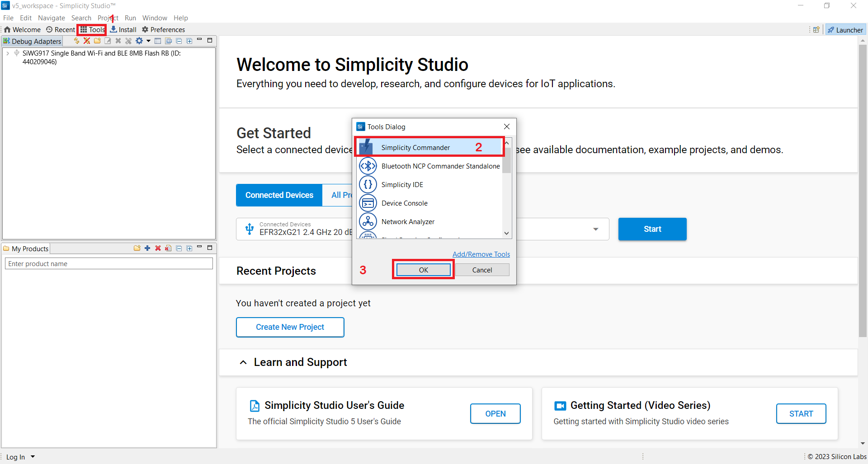This screenshot has height=464, width=868.
Task: Pick the Simplicity IDE tool entry
Action: point(402,185)
